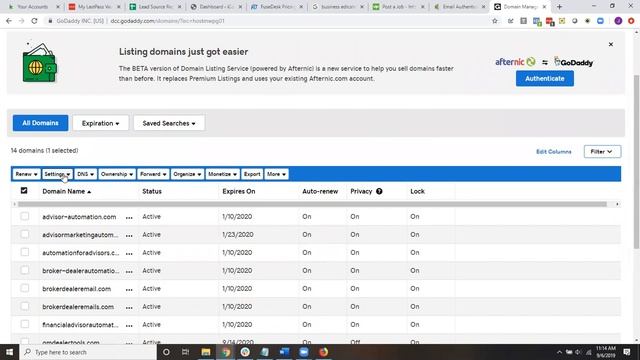
Task: Select brokerdealeremails.com checkbox
Action: [24, 306]
